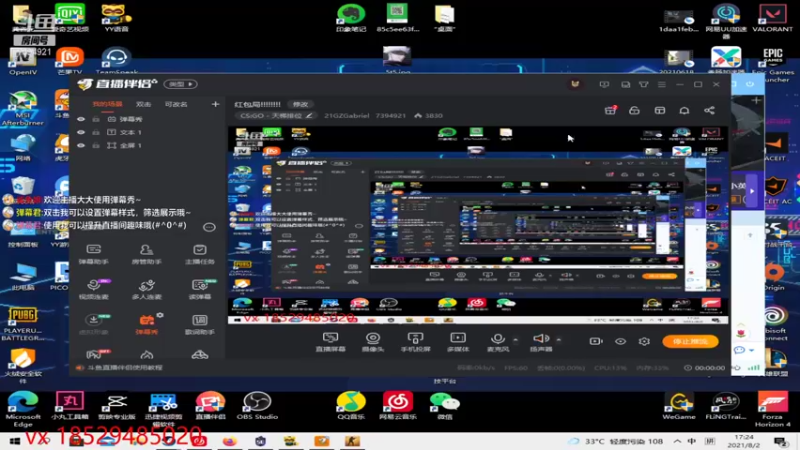Click the lock-shaped icon beside gift box
The width and height of the screenshot is (800, 450).
[x=634, y=110]
